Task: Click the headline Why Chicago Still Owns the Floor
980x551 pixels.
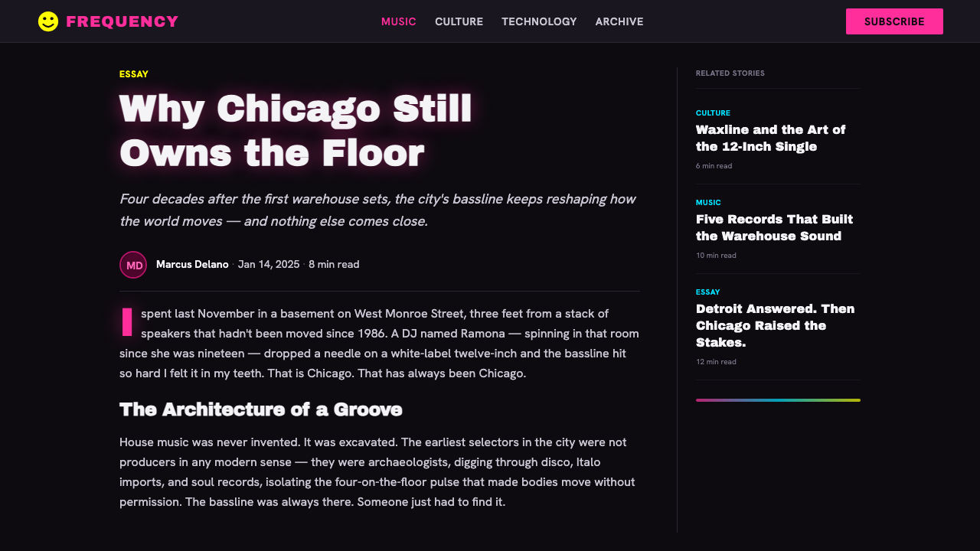Action: tap(296, 131)
